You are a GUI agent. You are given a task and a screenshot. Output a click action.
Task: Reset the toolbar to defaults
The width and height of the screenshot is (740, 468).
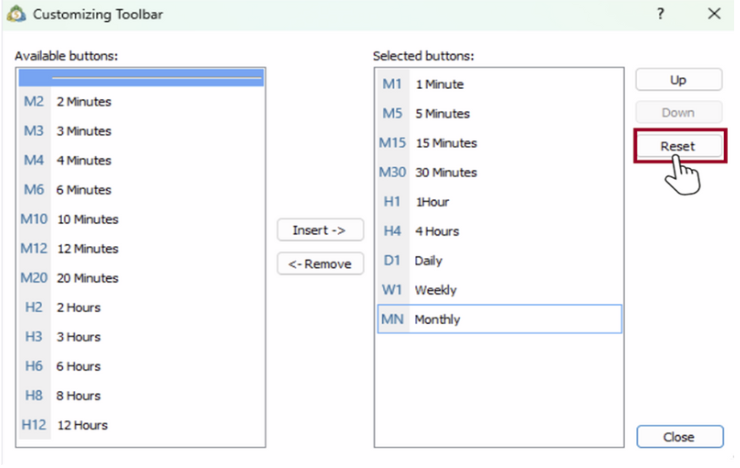678,146
